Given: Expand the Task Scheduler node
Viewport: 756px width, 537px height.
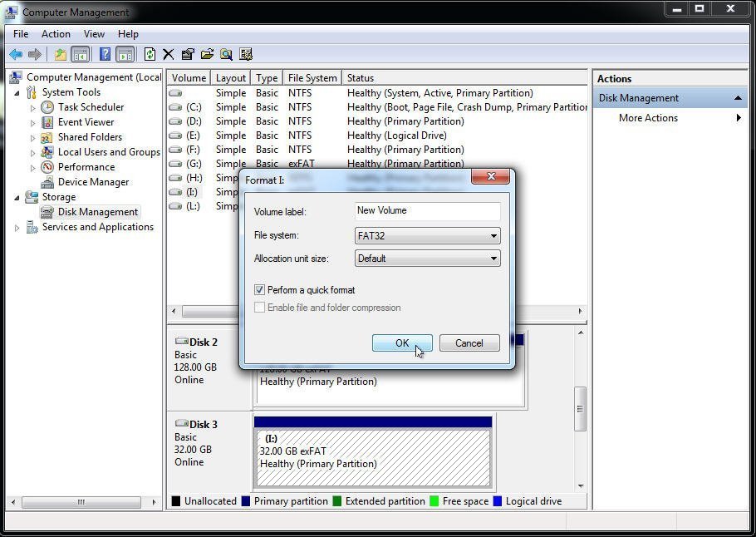Looking at the screenshot, I should point(32,108).
